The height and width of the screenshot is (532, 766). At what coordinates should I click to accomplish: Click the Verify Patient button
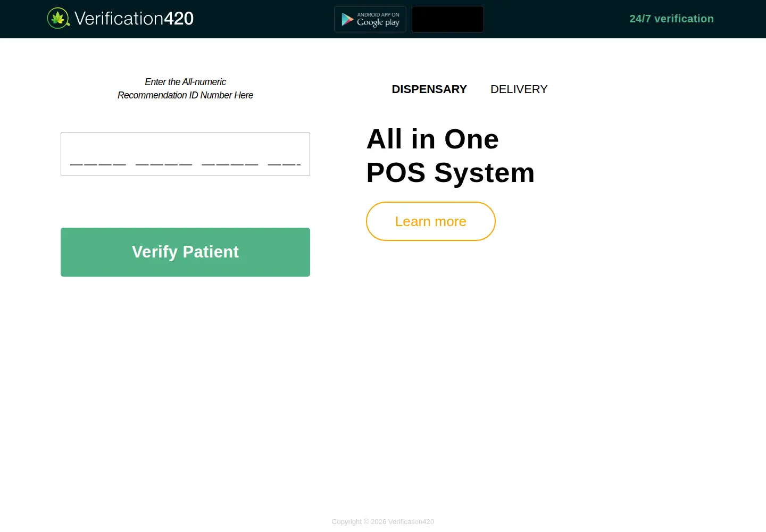point(185,252)
